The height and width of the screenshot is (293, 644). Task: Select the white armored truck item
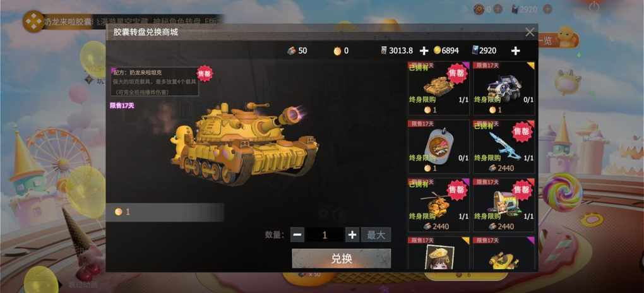[504, 88]
